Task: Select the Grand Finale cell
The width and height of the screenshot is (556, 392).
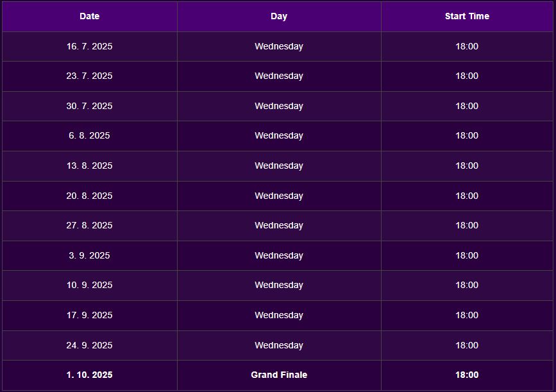Action: tap(279, 375)
